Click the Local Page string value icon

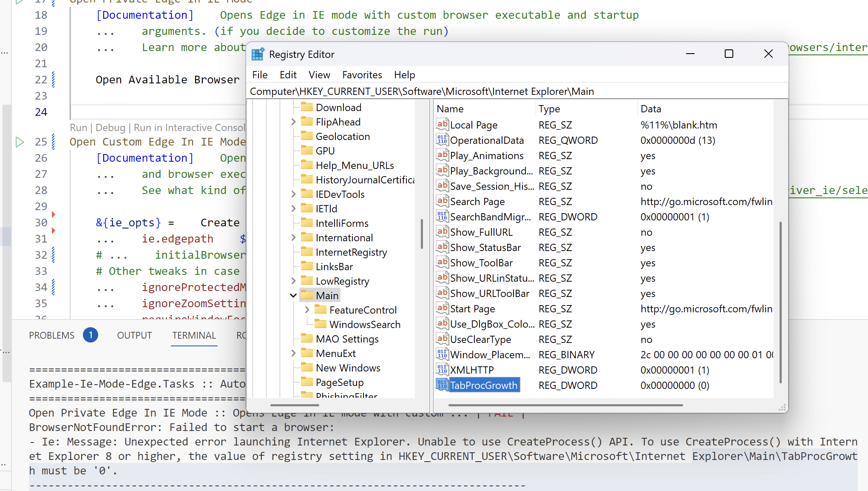pos(442,125)
